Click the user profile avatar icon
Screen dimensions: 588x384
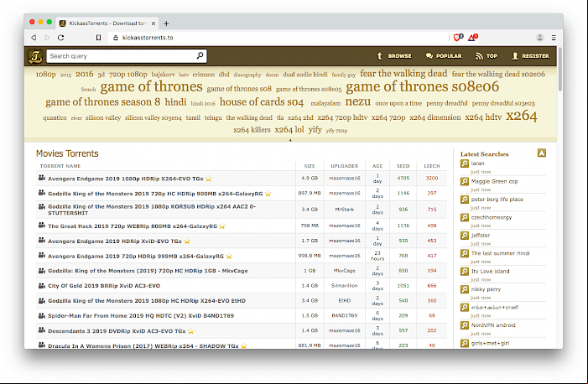click(539, 38)
